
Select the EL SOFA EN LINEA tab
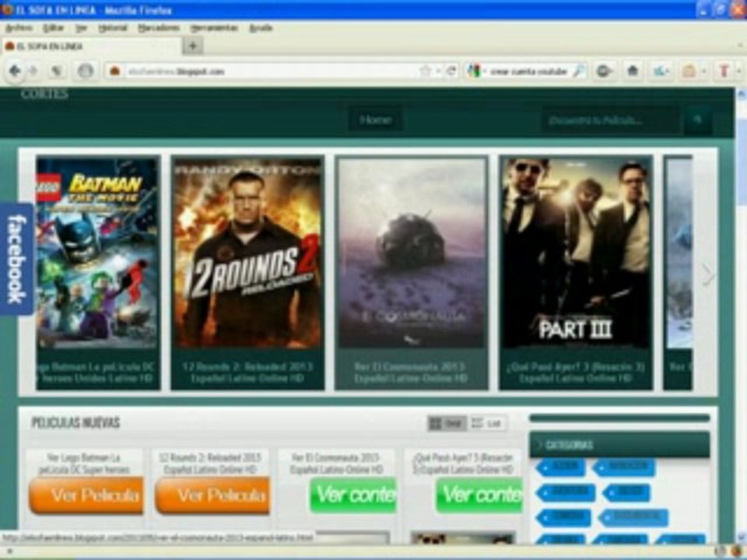click(90, 46)
